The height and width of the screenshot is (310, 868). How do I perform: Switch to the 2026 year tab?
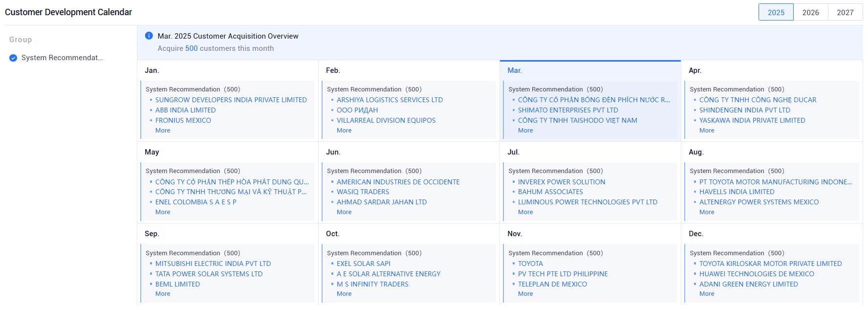811,12
